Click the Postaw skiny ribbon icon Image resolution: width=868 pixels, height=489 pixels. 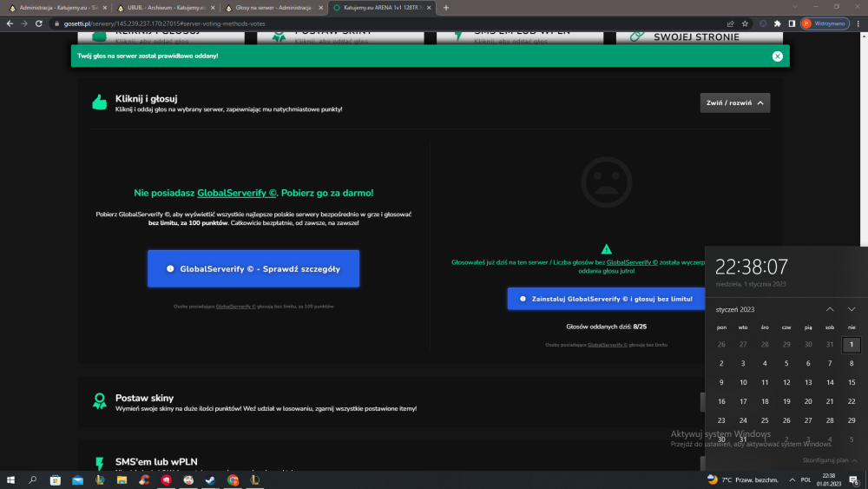[100, 401]
